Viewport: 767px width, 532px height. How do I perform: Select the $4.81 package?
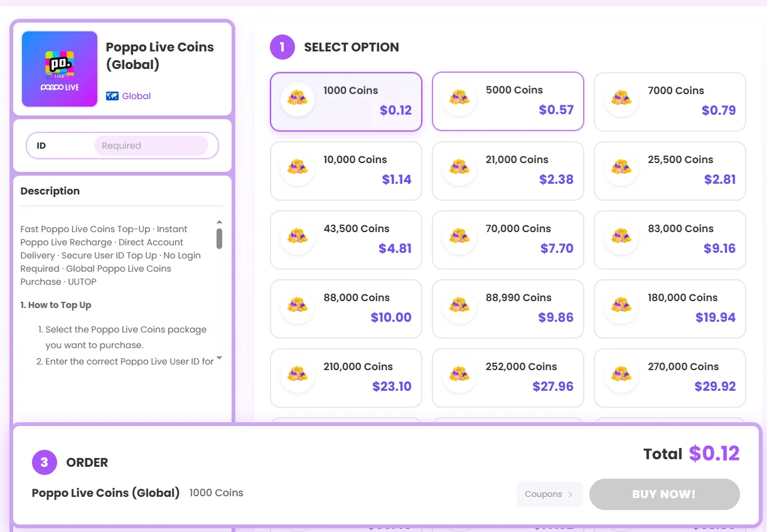[346, 240]
